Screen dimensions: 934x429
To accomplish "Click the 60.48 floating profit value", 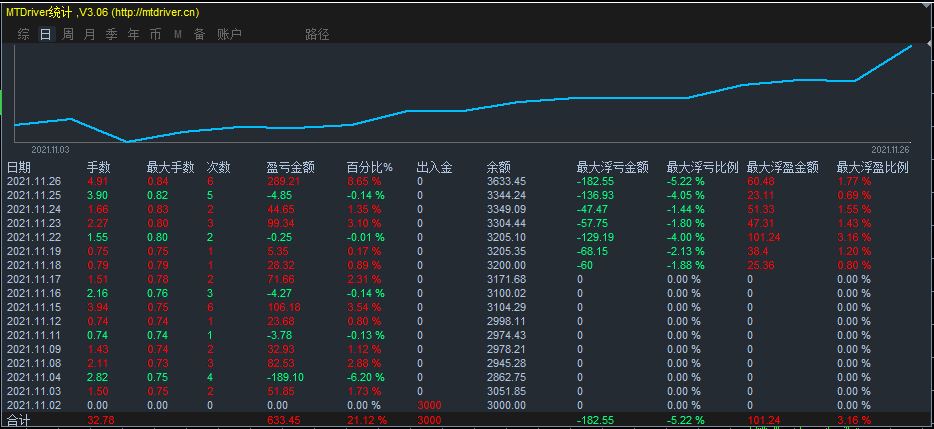I will pos(761,181).
